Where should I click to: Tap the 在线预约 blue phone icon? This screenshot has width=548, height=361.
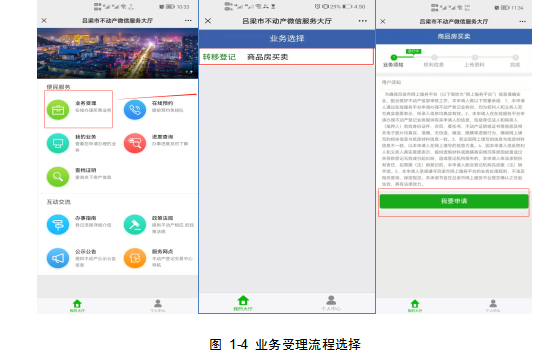(135, 110)
